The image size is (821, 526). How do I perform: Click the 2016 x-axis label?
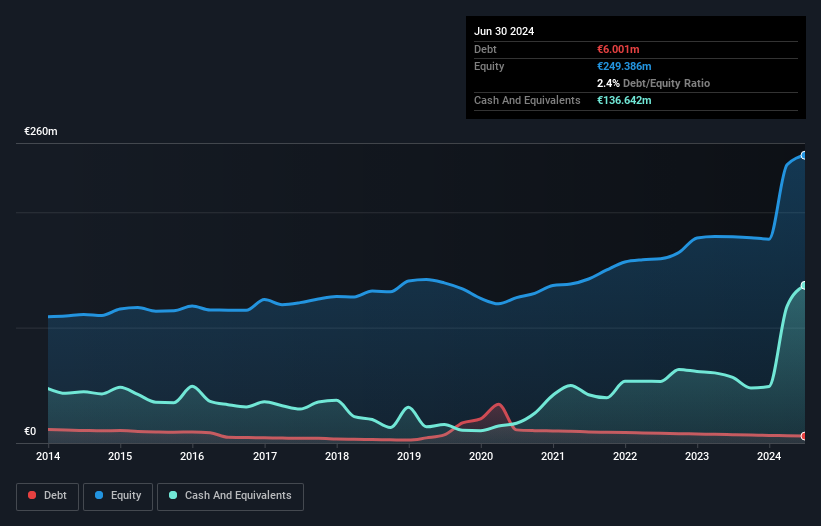click(192, 456)
